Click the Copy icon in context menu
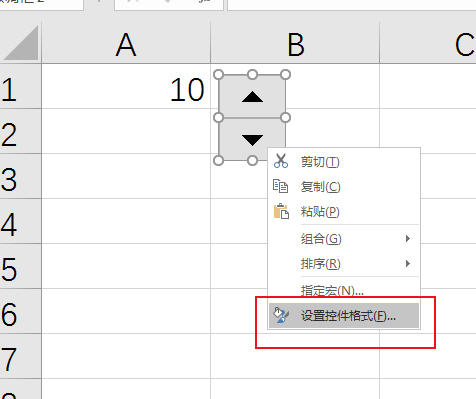 coord(280,186)
